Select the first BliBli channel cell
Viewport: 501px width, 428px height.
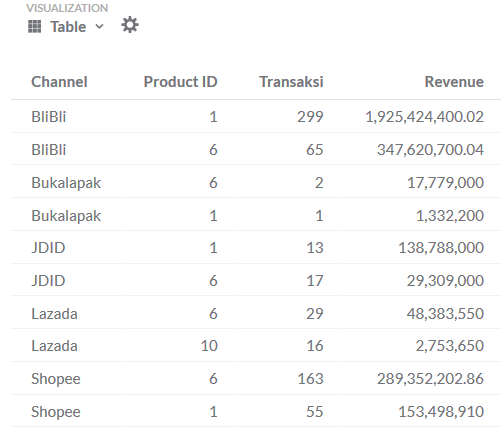(49, 117)
